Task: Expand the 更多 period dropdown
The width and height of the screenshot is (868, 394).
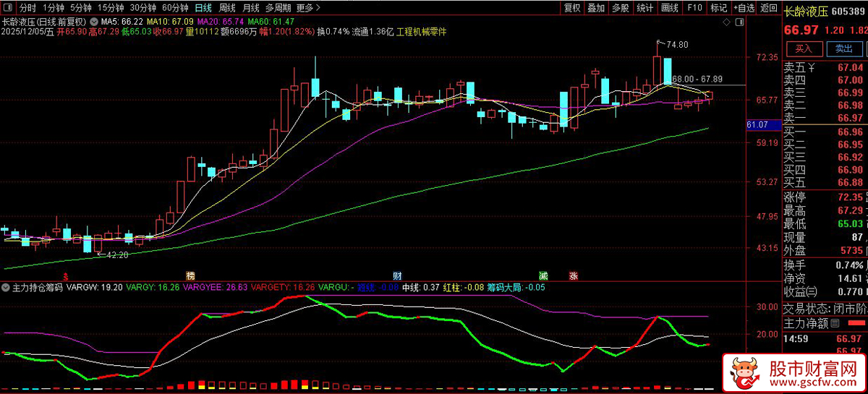Action: 308,8
